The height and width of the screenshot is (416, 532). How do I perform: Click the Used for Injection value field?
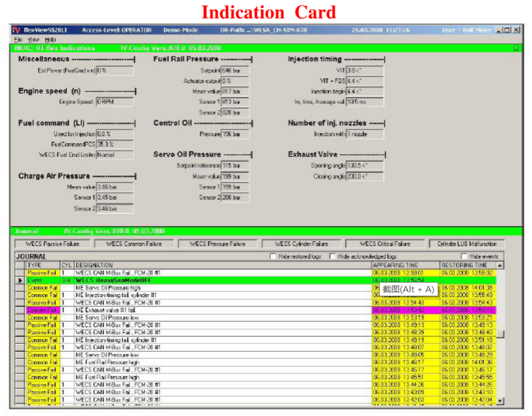[115, 134]
